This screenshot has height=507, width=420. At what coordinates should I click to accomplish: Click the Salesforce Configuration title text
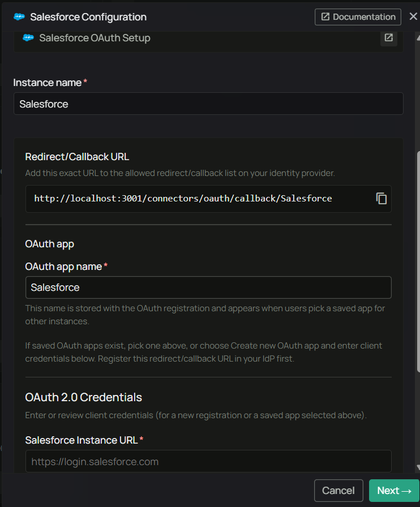(x=88, y=17)
